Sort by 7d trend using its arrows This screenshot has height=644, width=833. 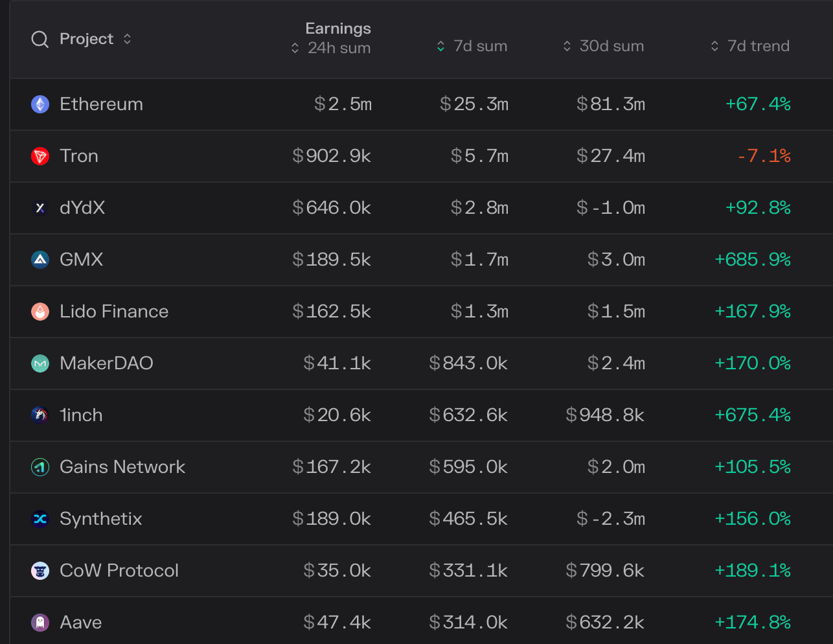[x=714, y=46]
